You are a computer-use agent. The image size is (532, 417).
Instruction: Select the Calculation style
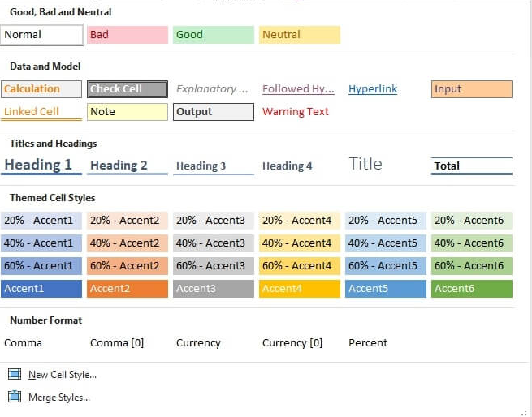click(x=41, y=89)
